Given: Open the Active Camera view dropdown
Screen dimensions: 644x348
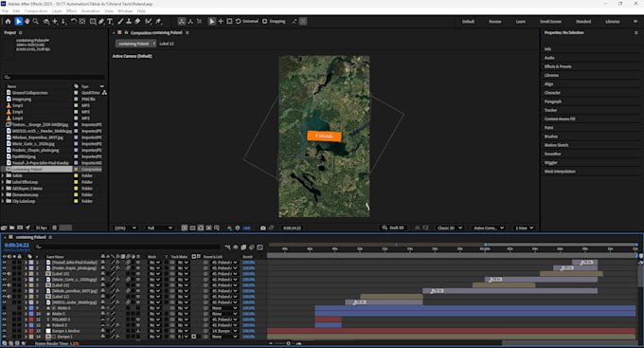Looking at the screenshot, I should 489,228.
